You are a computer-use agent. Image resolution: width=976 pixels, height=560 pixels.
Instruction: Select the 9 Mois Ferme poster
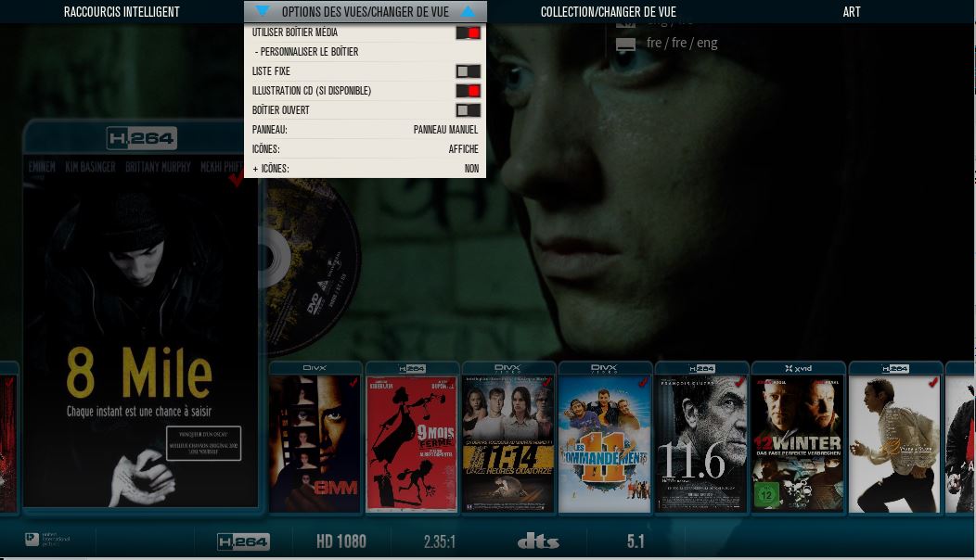pos(411,444)
